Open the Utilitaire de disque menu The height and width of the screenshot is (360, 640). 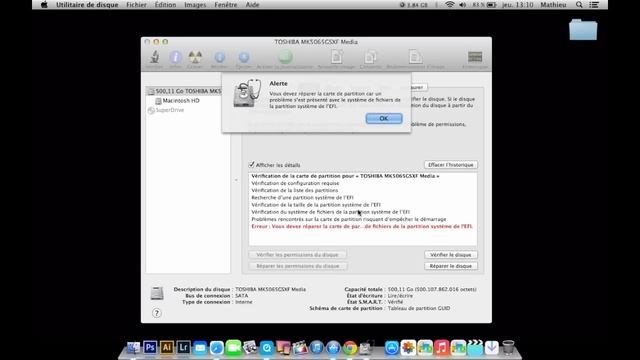[87, 5]
